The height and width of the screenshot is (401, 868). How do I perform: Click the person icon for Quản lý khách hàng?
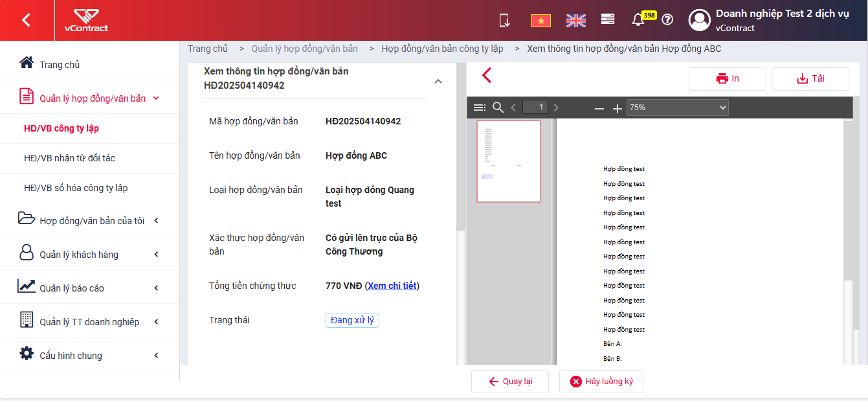pos(26,253)
